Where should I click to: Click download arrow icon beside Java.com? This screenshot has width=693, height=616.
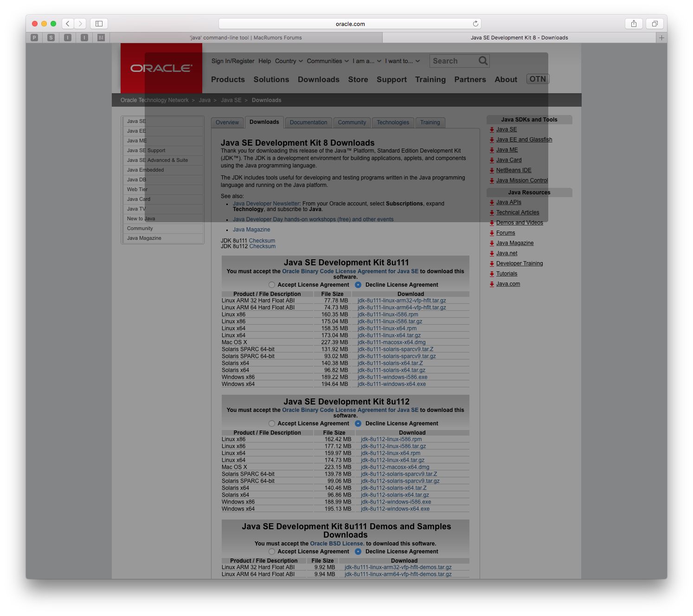click(492, 284)
